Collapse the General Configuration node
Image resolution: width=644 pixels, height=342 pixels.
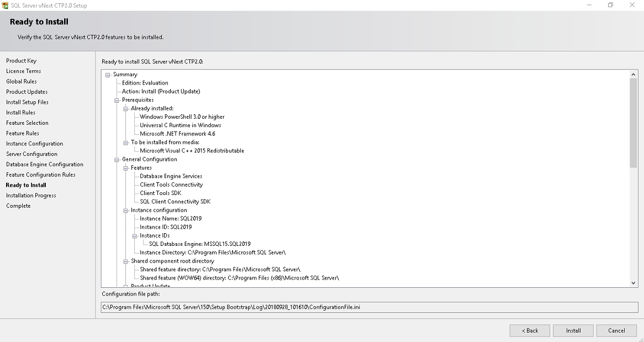[x=117, y=160]
